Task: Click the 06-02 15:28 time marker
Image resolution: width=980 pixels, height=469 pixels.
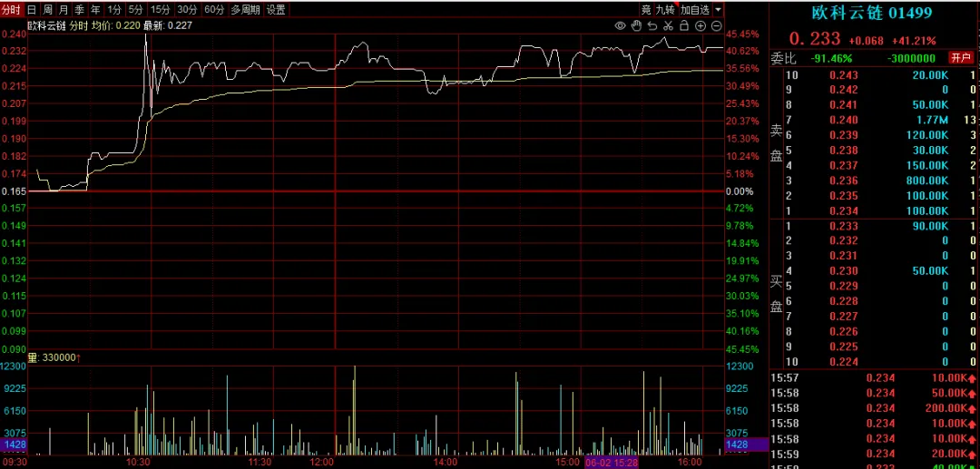Action: coord(612,462)
